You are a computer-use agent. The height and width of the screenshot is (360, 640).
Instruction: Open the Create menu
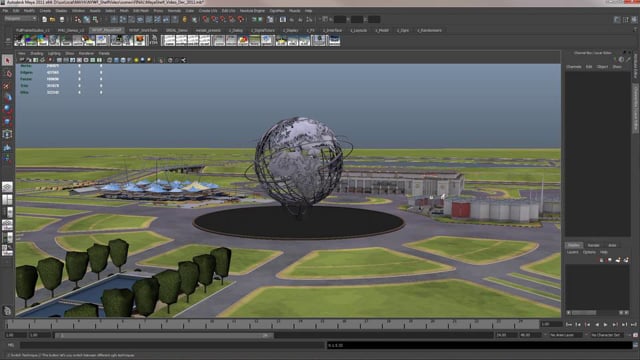(x=45, y=11)
